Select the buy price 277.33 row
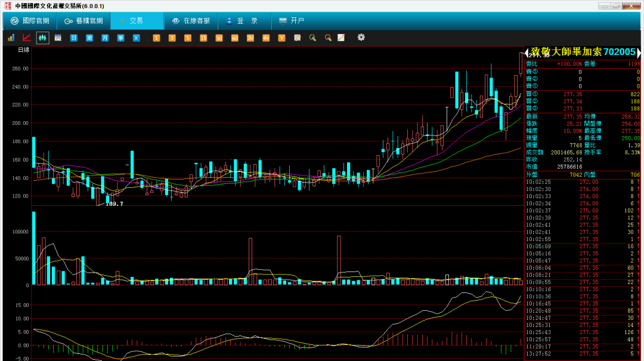 [x=583, y=109]
